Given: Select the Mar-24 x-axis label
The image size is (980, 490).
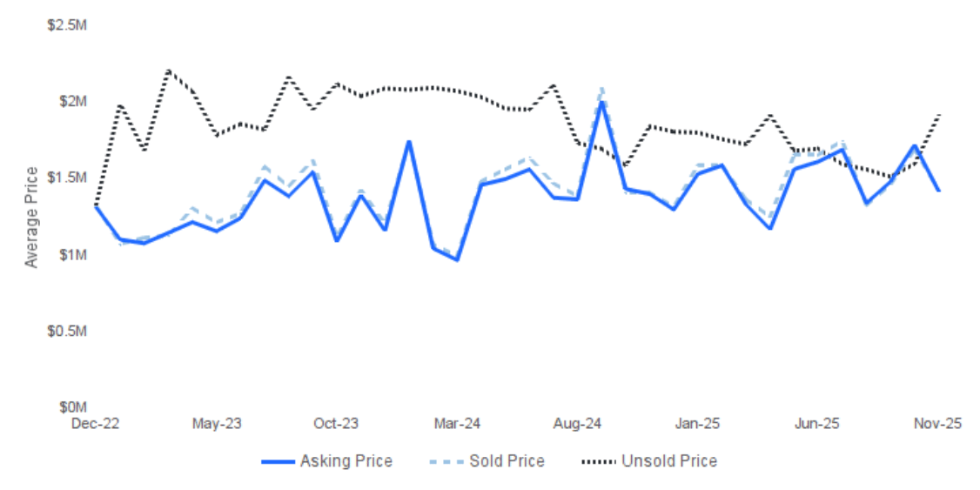Looking at the screenshot, I should (x=457, y=424).
